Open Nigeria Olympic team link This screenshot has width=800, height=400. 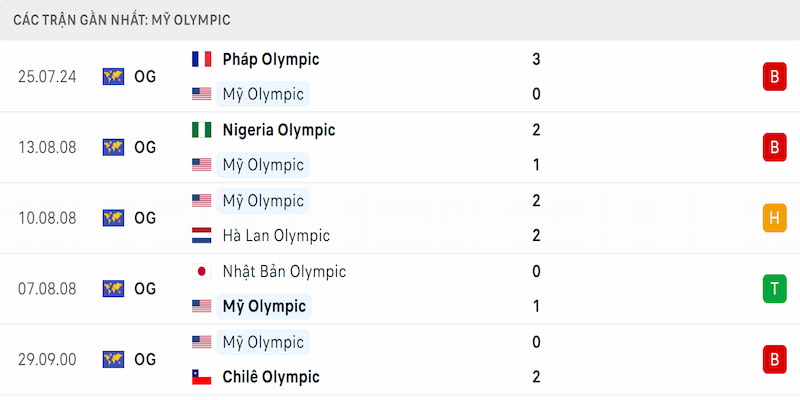click(x=279, y=131)
